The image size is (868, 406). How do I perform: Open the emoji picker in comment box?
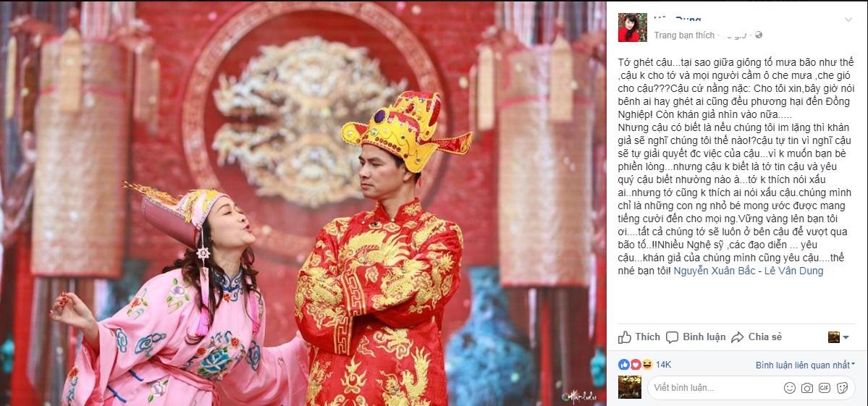pyautogui.click(x=789, y=388)
